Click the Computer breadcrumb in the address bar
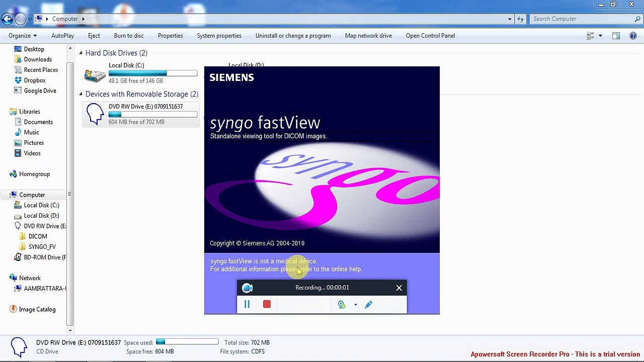The height and width of the screenshot is (362, 644). tap(65, 19)
